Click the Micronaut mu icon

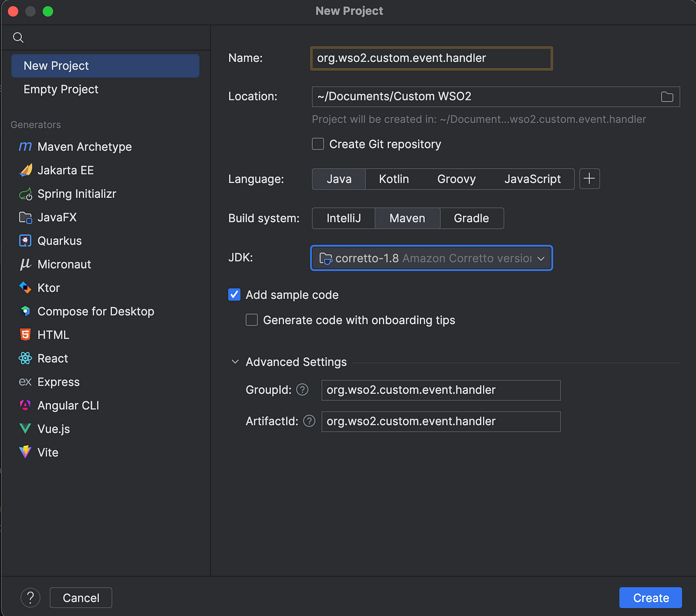pyautogui.click(x=25, y=264)
